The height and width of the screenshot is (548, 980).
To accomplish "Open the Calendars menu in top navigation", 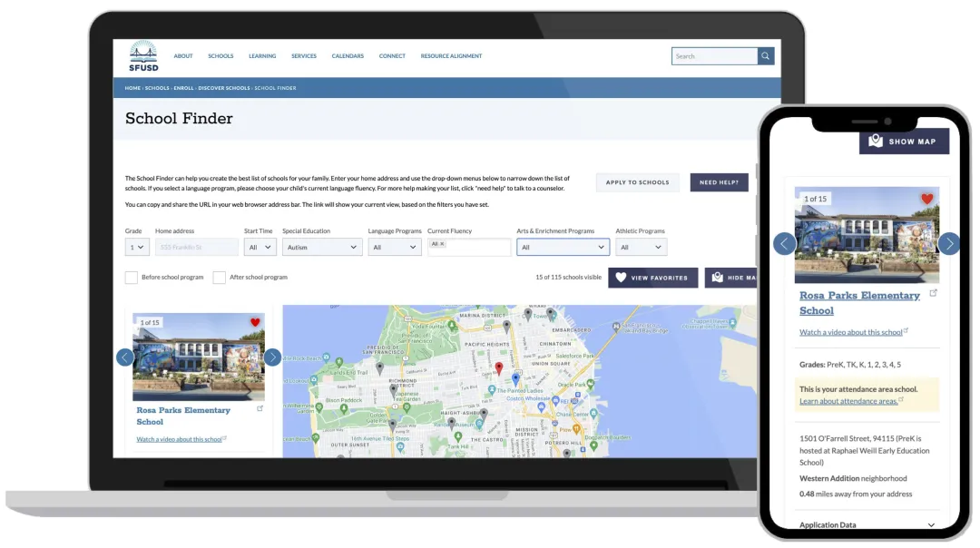I will (x=348, y=56).
